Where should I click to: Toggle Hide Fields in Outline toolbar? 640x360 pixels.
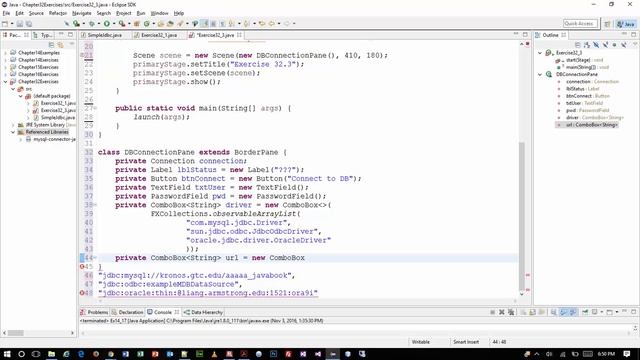click(x=596, y=44)
